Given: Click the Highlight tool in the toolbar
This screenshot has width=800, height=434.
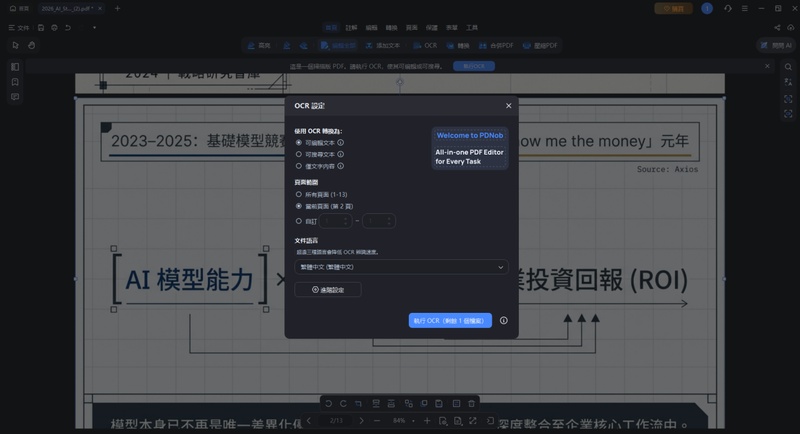Looking at the screenshot, I should coord(259,45).
